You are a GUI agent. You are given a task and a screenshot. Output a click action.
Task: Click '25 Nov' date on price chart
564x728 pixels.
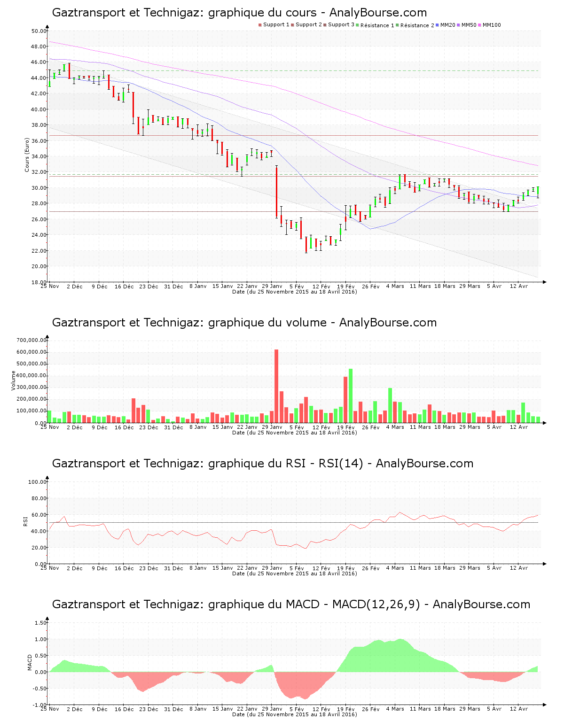(50, 286)
